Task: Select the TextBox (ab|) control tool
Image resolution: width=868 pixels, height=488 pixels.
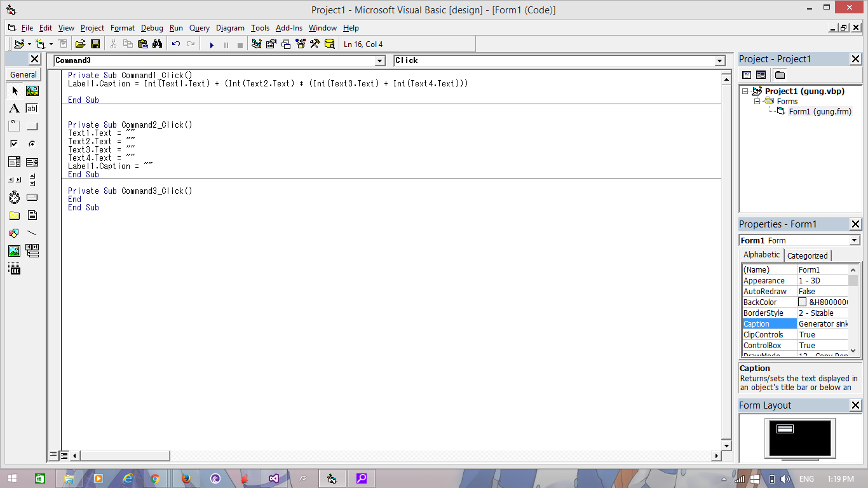Action: tap(32, 109)
